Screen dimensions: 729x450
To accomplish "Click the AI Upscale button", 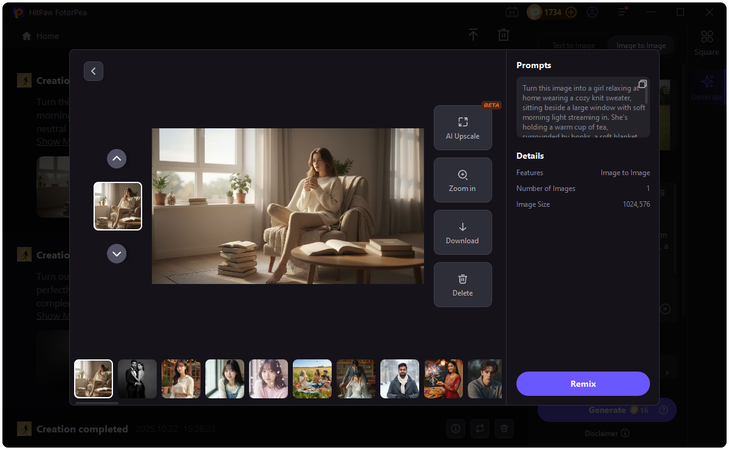I will pos(463,127).
